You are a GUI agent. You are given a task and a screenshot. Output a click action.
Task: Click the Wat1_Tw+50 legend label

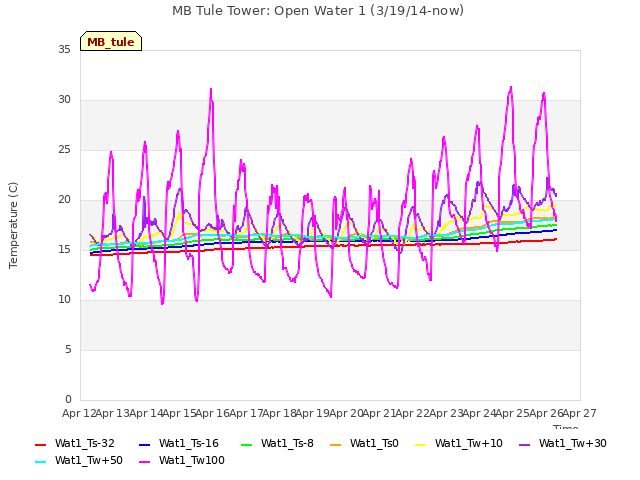coord(89,461)
